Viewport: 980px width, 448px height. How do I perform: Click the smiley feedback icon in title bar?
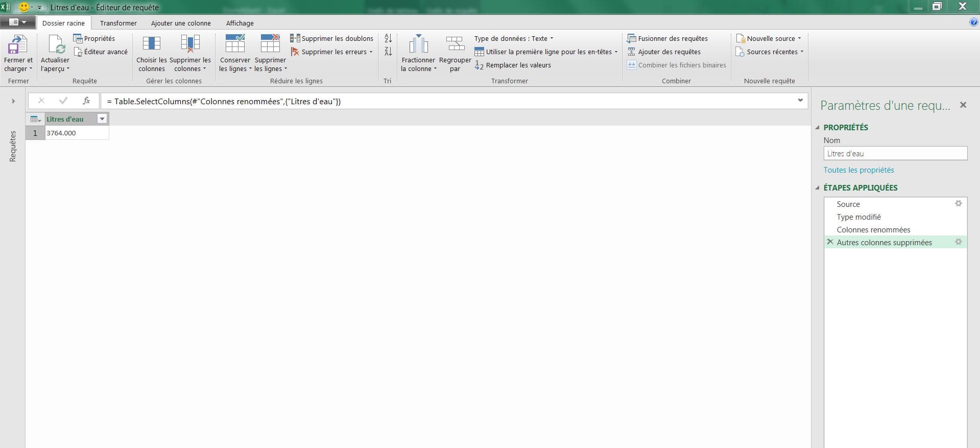23,7
